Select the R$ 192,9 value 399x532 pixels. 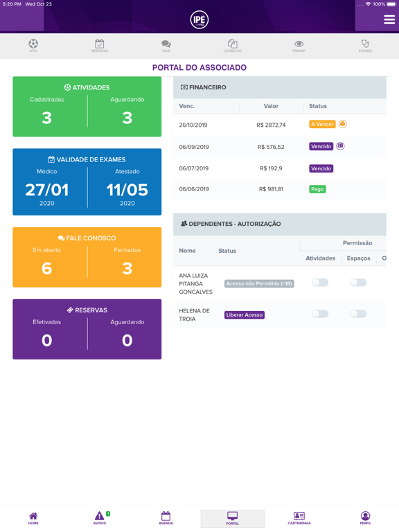pos(271,168)
